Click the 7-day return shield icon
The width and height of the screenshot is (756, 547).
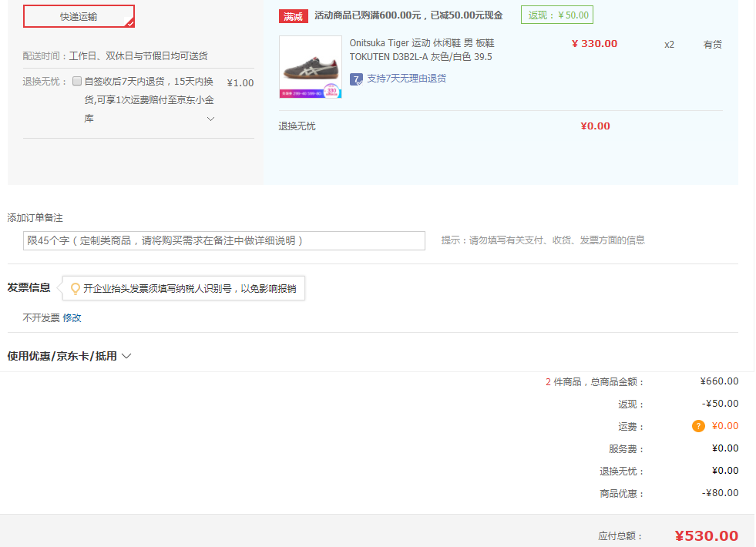[356, 79]
